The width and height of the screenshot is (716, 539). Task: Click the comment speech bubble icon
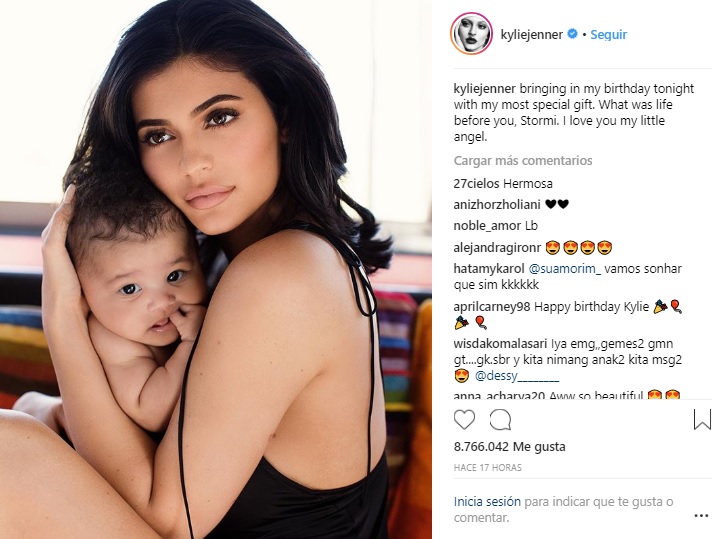pyautogui.click(x=500, y=419)
